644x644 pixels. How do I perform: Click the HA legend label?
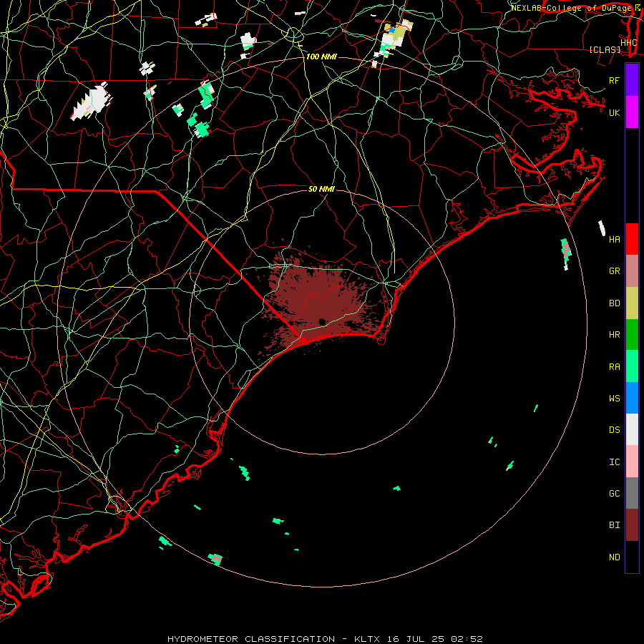[x=614, y=239]
